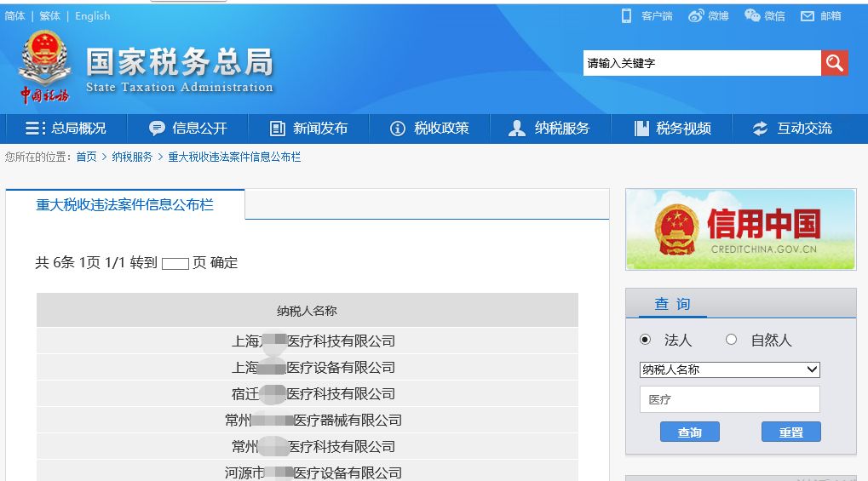
Task: Switch language to 简体
Action: [15, 16]
